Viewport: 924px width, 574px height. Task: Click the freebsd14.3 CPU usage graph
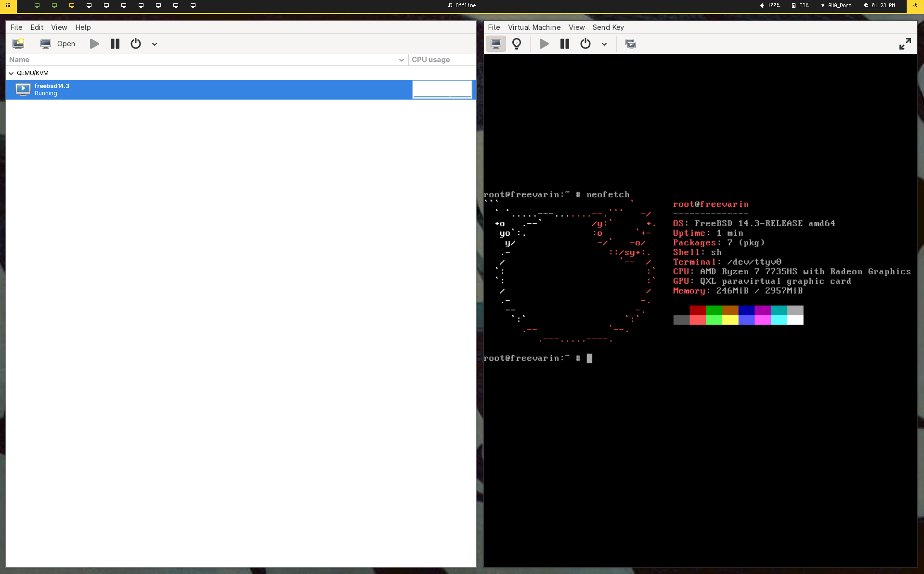pos(442,89)
